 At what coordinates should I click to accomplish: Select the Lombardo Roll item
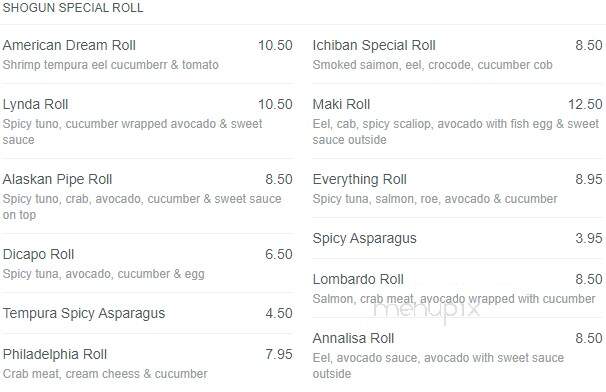(x=457, y=288)
